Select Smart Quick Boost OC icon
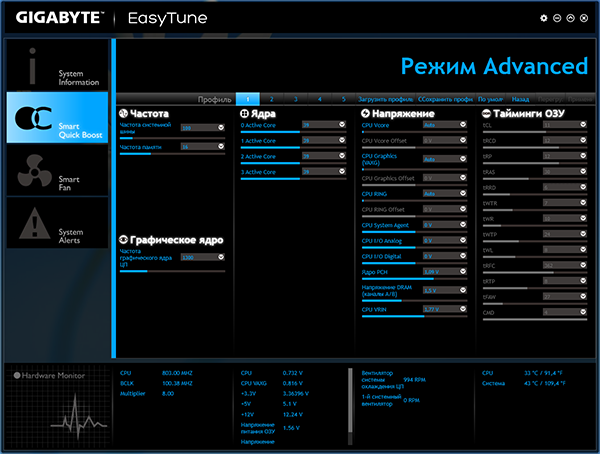The image size is (600, 454). click(33, 118)
